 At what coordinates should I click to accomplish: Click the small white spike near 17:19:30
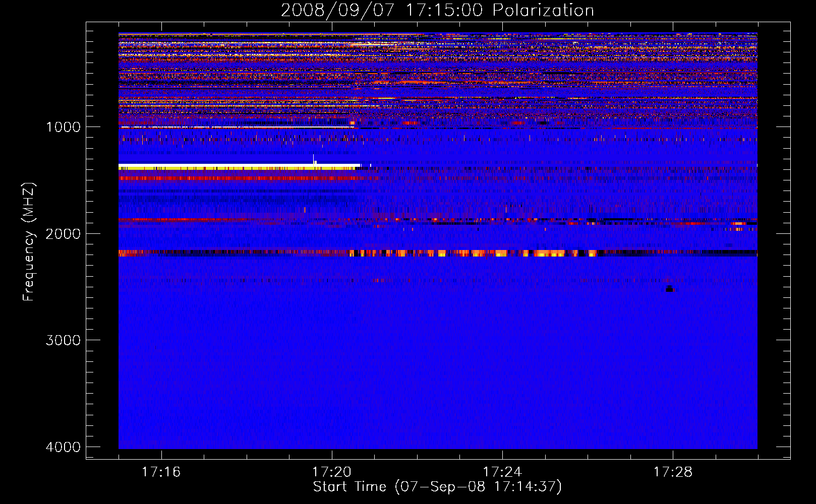(314, 159)
